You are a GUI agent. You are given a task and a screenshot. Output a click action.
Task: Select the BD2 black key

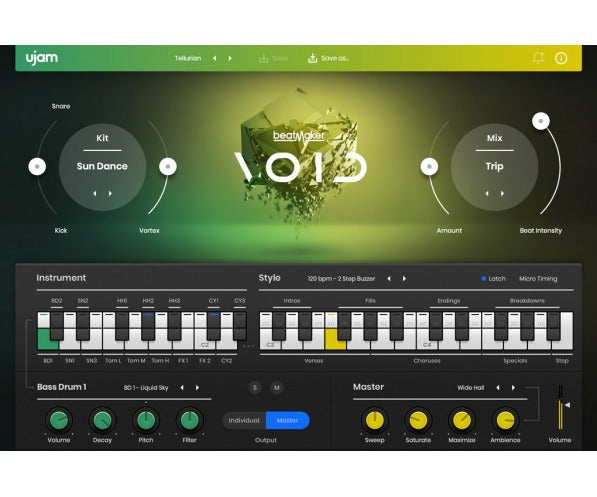click(57, 326)
